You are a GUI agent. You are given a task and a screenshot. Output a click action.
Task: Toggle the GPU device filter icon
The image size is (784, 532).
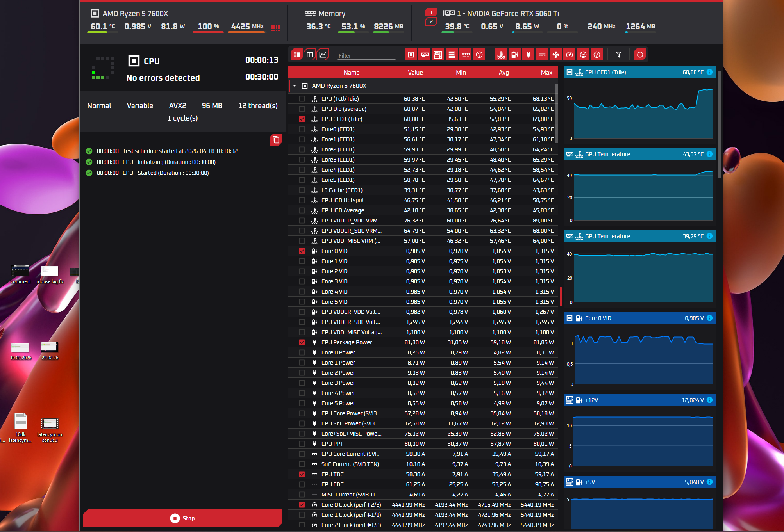tap(425, 55)
